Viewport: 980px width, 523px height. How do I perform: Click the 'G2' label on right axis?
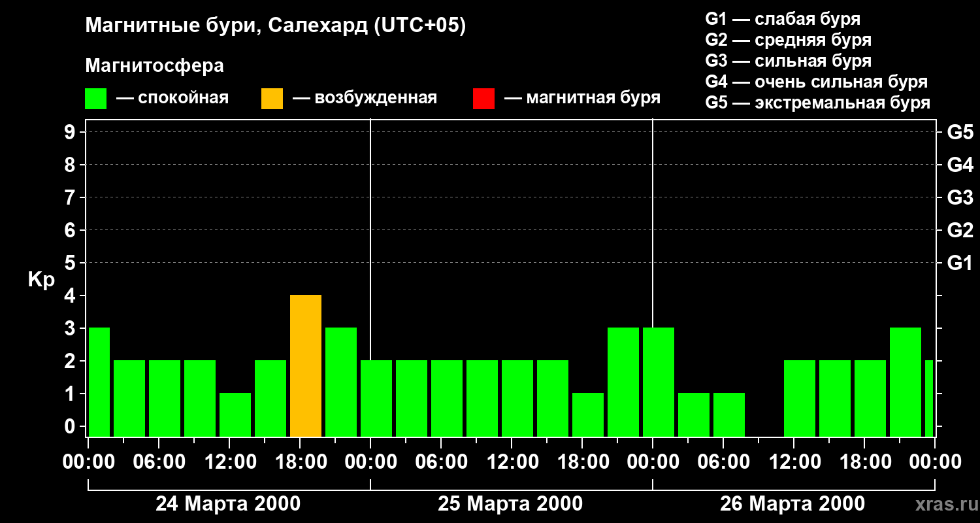[x=960, y=230]
